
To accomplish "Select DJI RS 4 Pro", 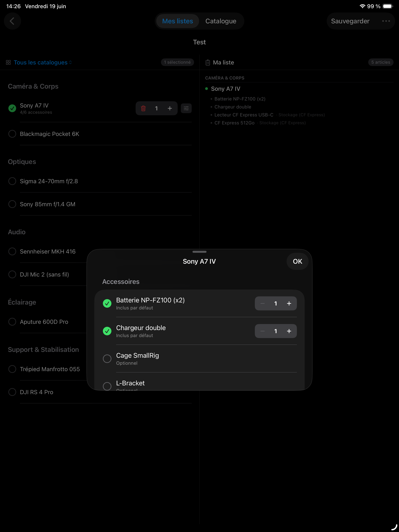I will (x=12, y=392).
